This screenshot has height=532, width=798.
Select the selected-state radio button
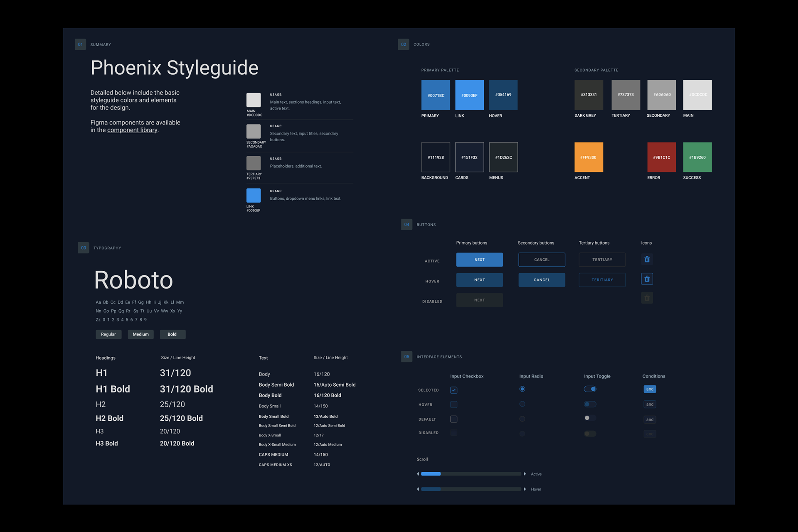click(522, 389)
